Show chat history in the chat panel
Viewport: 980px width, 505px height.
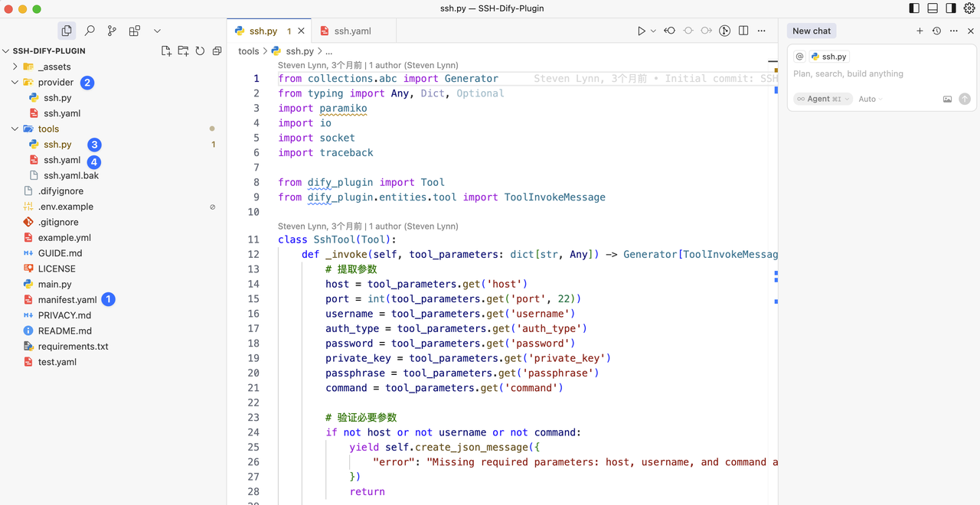(x=936, y=31)
